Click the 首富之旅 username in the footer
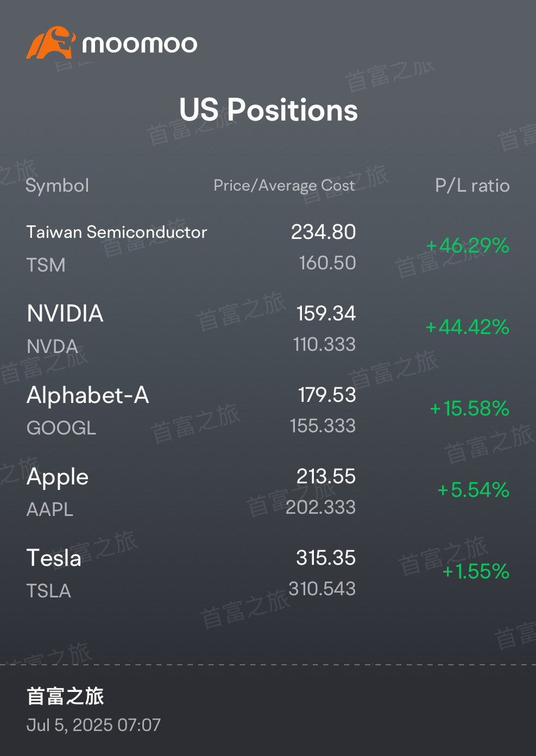This screenshot has width=536, height=756. [65, 696]
